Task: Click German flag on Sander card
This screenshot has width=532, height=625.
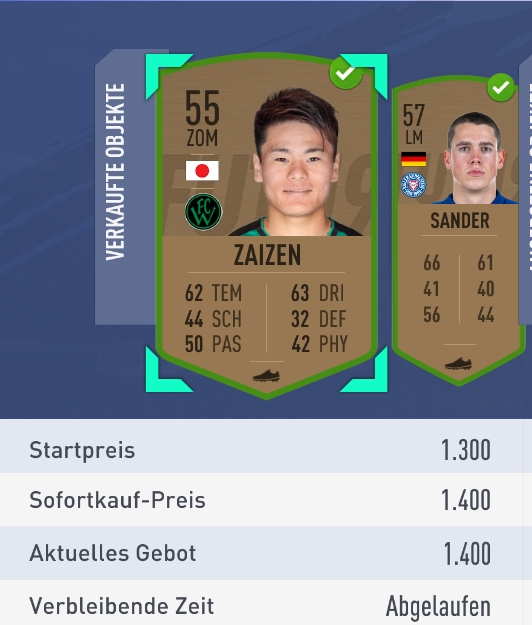Action: point(413,159)
